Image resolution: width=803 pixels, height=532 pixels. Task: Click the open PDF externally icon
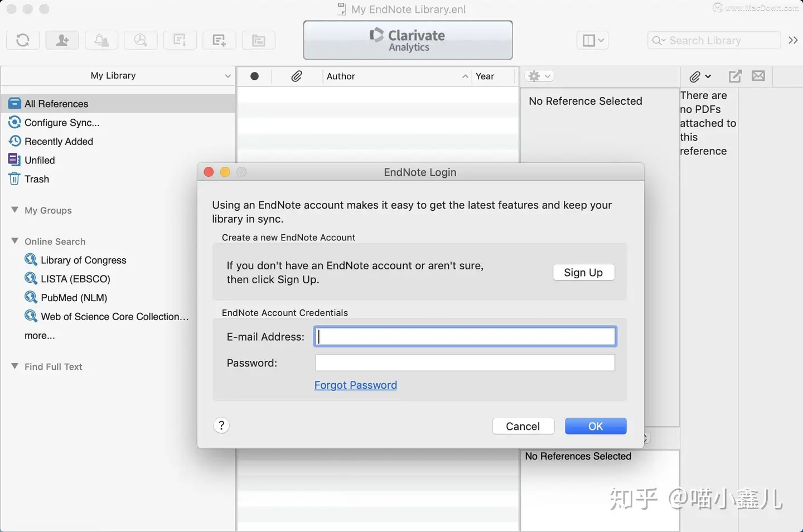[x=735, y=76]
